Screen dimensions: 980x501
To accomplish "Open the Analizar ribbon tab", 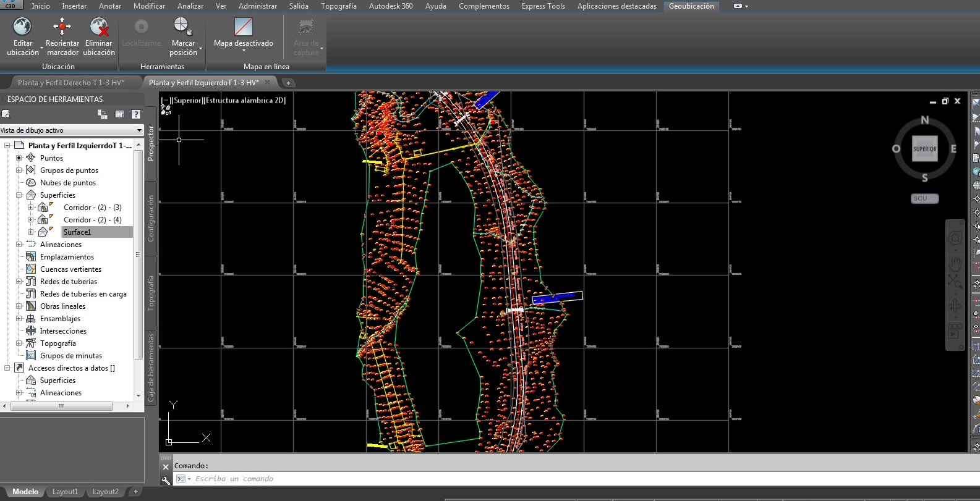I will click(190, 6).
